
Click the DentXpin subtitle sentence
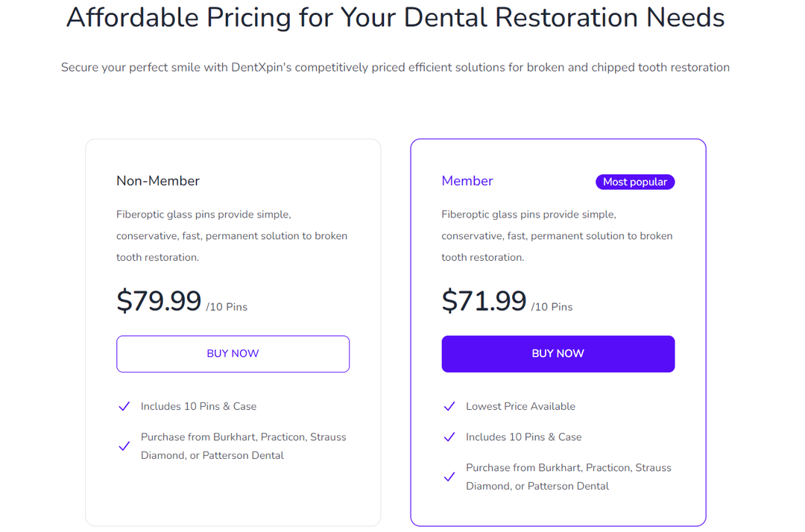click(x=395, y=68)
